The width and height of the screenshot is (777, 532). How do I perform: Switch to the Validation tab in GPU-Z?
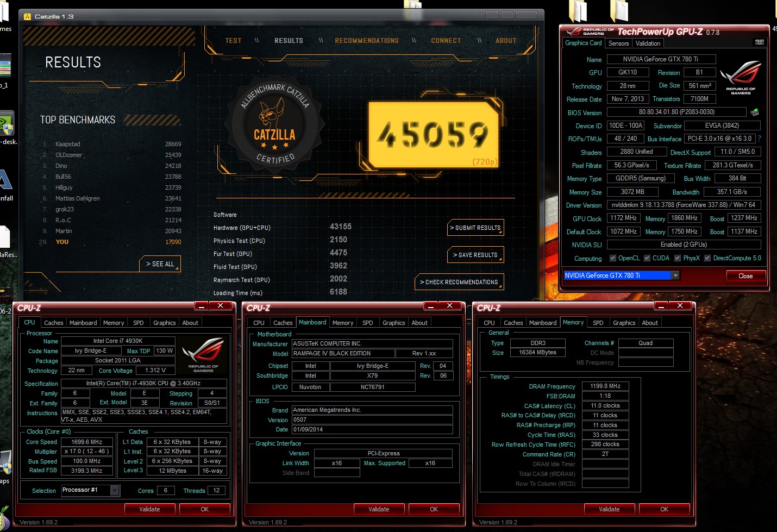[x=648, y=43]
